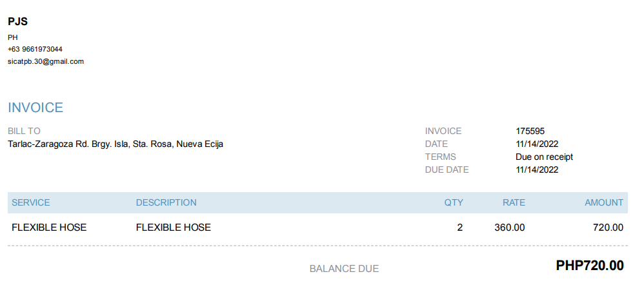Click the SERVICE column header
This screenshot has height=292, width=644.
click(x=30, y=202)
